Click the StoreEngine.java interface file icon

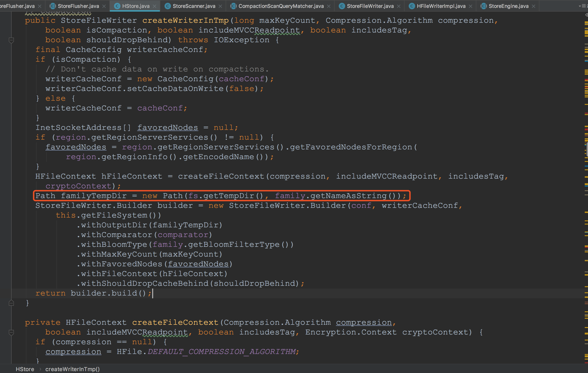[484, 6]
